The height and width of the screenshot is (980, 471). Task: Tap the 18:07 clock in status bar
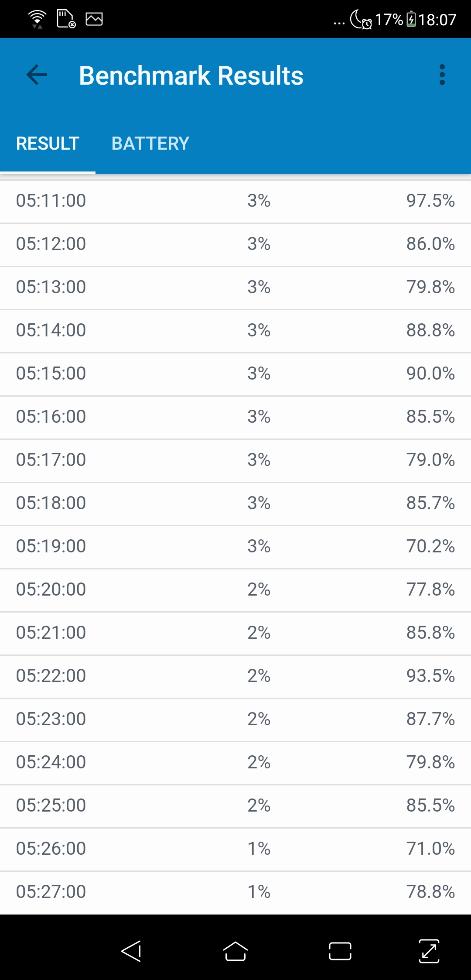tap(437, 20)
